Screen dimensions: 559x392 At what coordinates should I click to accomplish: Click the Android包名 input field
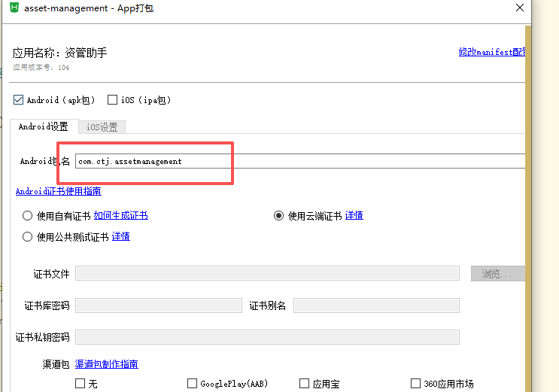(x=301, y=161)
